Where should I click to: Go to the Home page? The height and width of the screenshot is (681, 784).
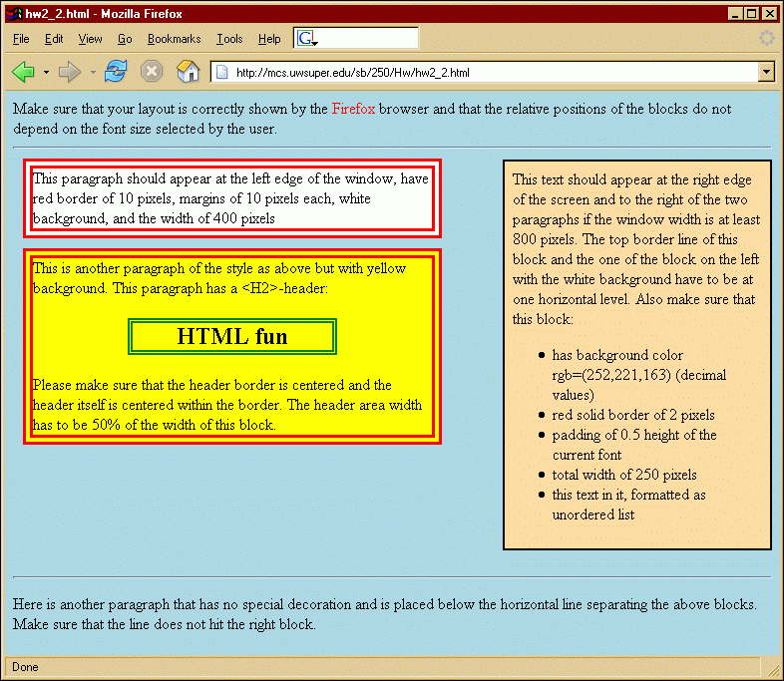[x=188, y=72]
